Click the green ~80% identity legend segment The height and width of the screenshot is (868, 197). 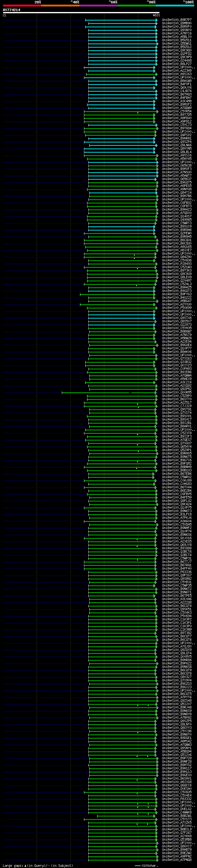click(137, 6)
